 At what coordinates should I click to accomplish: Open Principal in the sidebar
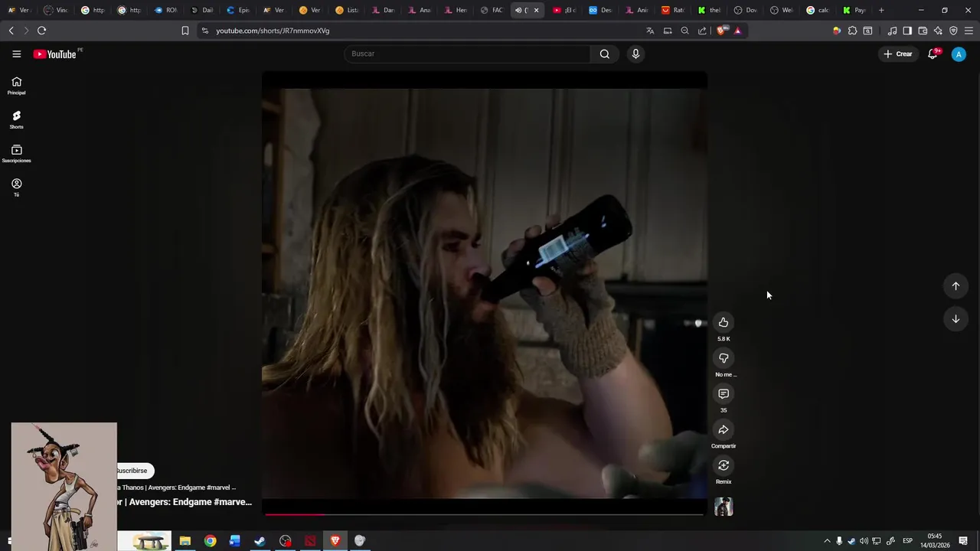point(17,86)
